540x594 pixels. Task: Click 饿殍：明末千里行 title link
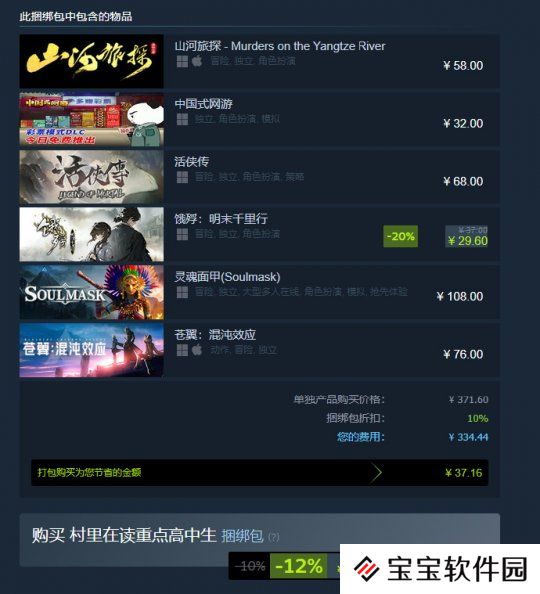coord(221,219)
